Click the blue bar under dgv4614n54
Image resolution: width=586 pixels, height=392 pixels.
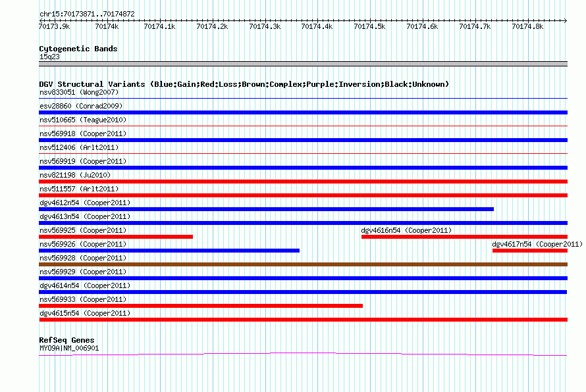point(303,292)
